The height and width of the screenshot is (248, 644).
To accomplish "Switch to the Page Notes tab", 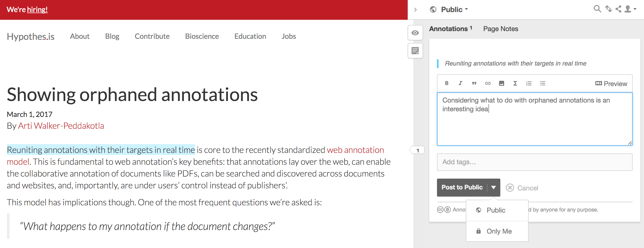I will tap(501, 29).
